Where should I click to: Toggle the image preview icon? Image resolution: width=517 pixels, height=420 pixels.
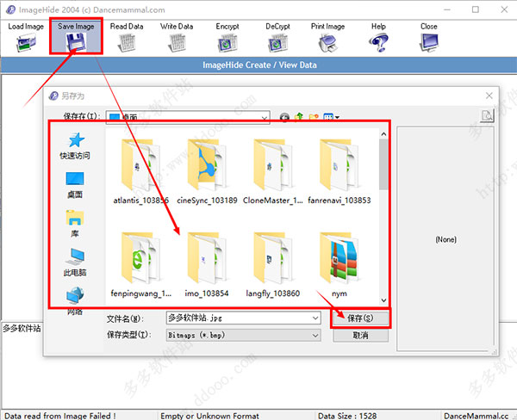[487, 115]
